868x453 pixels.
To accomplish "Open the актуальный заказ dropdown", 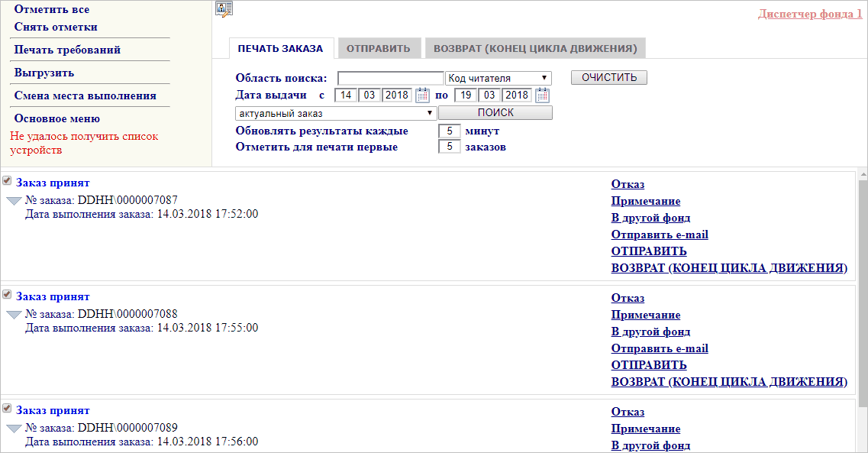I will tap(336, 113).
